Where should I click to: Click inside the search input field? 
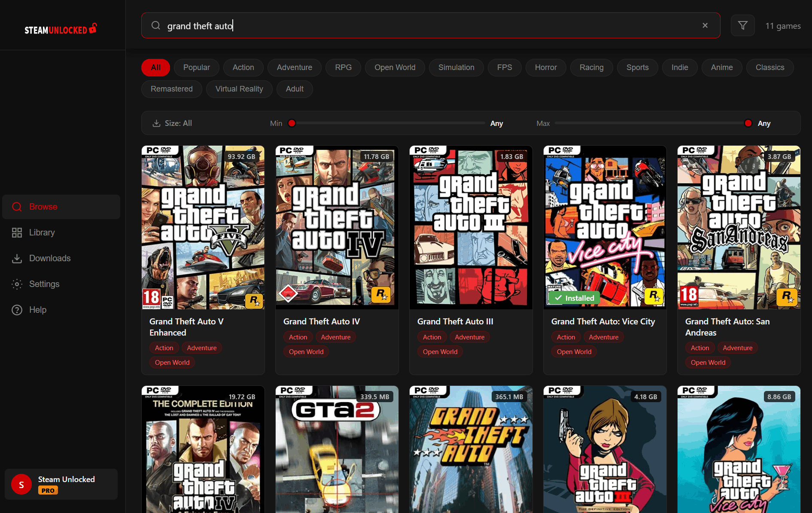(431, 25)
